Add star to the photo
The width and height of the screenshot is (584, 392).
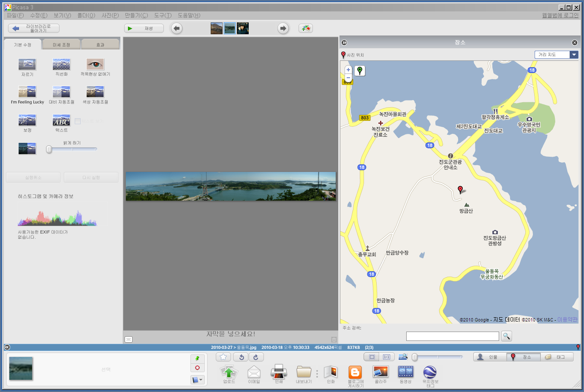click(x=223, y=357)
